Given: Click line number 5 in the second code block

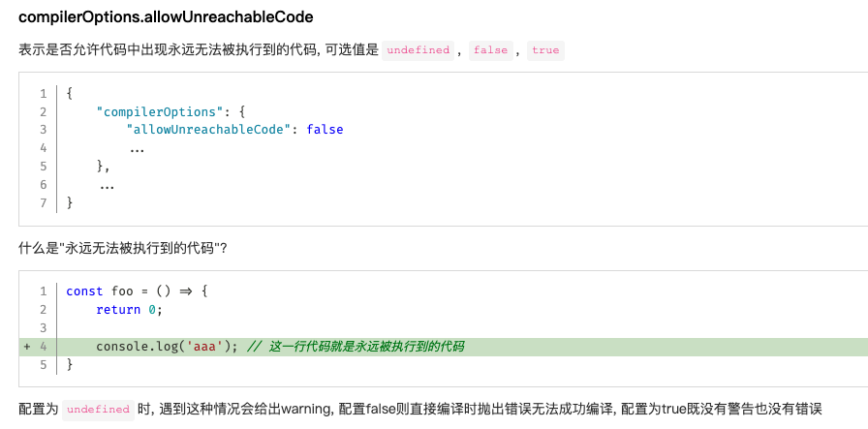Looking at the screenshot, I should (43, 365).
